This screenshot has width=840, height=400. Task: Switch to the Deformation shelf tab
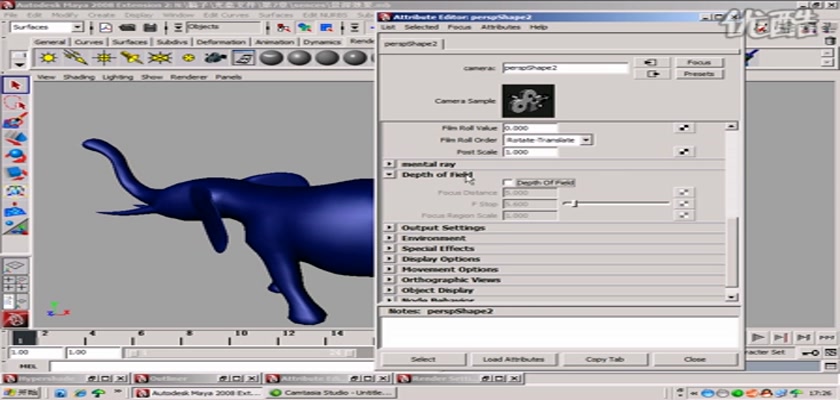coord(221,42)
